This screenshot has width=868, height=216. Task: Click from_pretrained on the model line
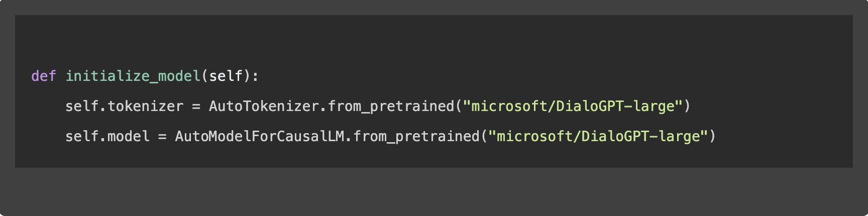point(416,136)
